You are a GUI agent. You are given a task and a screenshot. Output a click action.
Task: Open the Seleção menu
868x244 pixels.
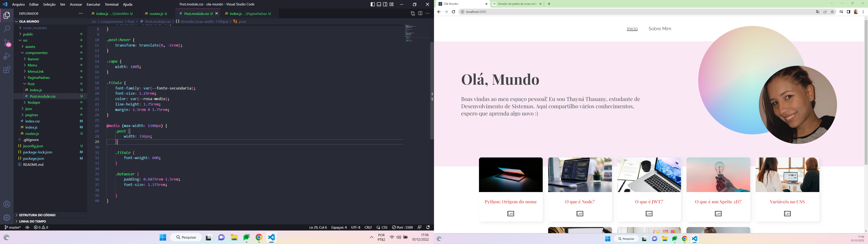pyautogui.click(x=49, y=4)
